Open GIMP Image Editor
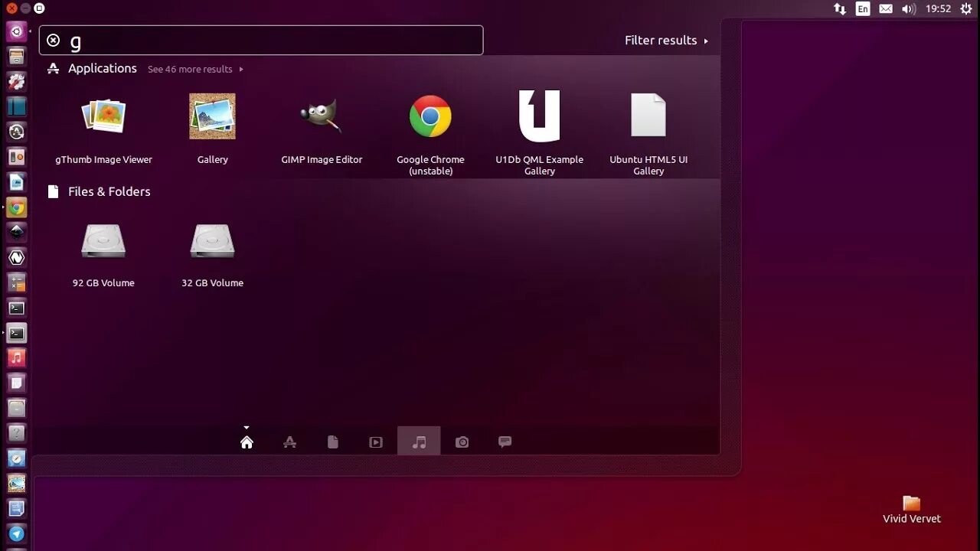Viewport: 980px width, 551px height. pos(322,129)
